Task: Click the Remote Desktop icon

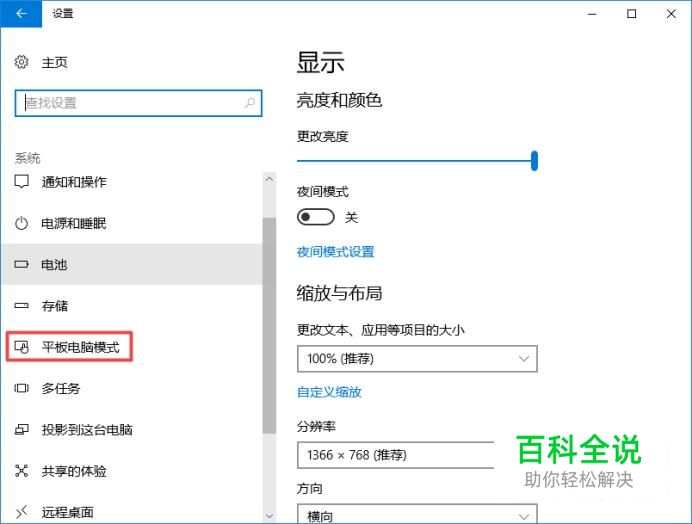Action: click(21, 512)
